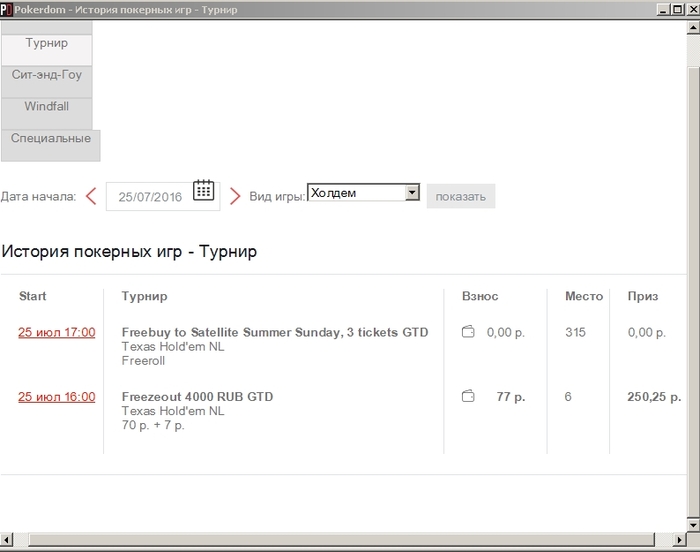Image resolution: width=700 pixels, height=552 pixels.
Task: Click the Место column header
Action: click(584, 296)
